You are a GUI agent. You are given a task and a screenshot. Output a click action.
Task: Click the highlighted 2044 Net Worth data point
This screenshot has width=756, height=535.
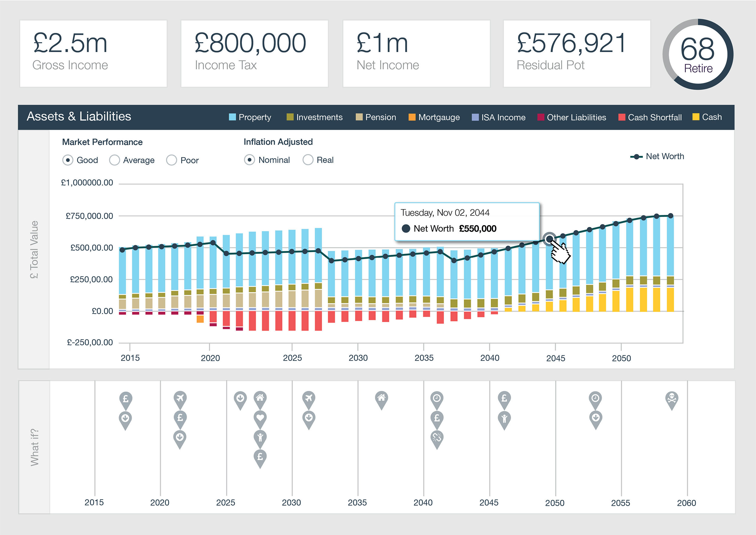pos(549,238)
